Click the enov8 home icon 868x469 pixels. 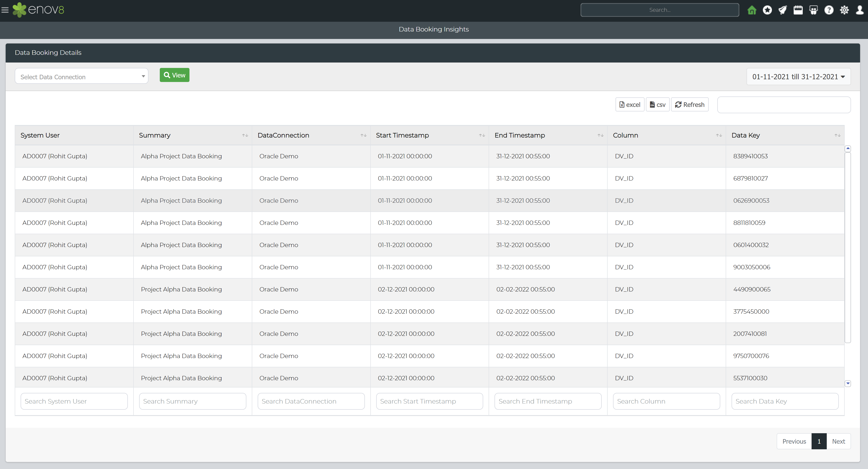[752, 10]
